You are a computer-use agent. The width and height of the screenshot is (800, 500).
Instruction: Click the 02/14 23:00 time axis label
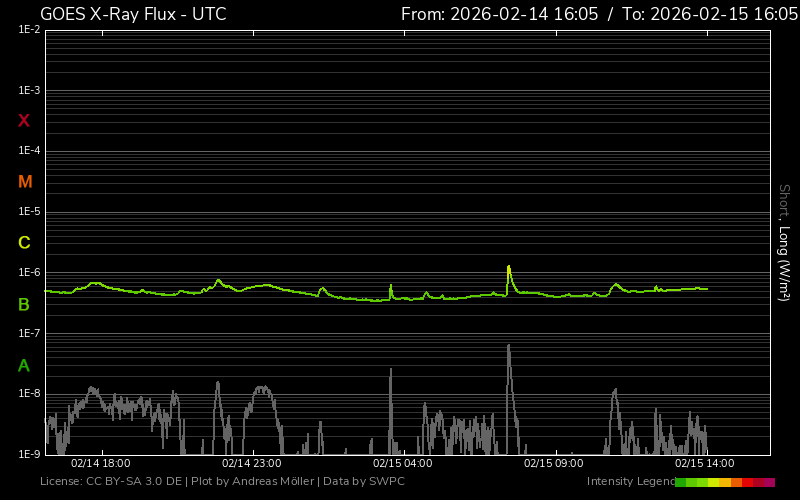click(x=251, y=463)
